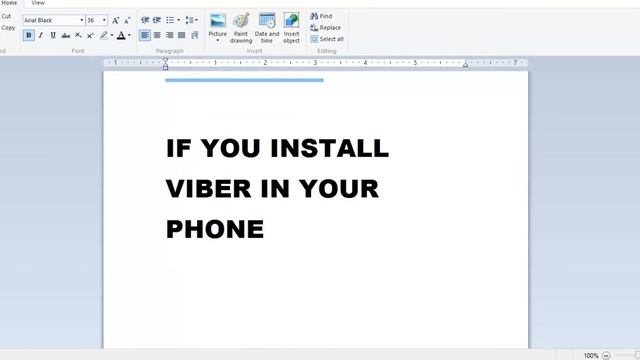Center align the paragraph text
The width and height of the screenshot is (640, 360).
[157, 36]
